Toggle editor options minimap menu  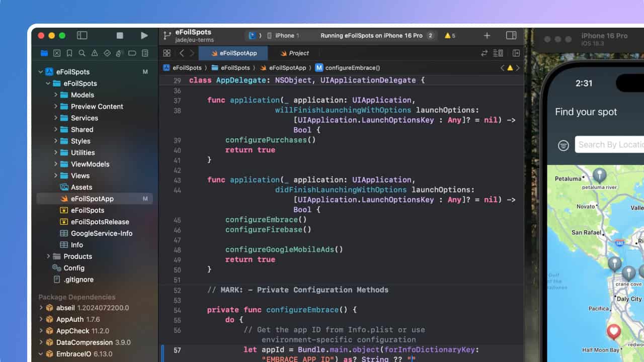498,53
